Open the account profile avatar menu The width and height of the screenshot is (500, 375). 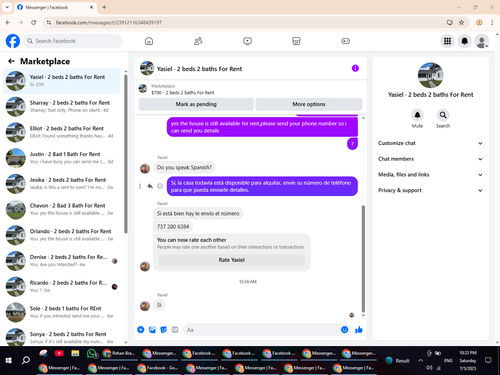tap(482, 41)
